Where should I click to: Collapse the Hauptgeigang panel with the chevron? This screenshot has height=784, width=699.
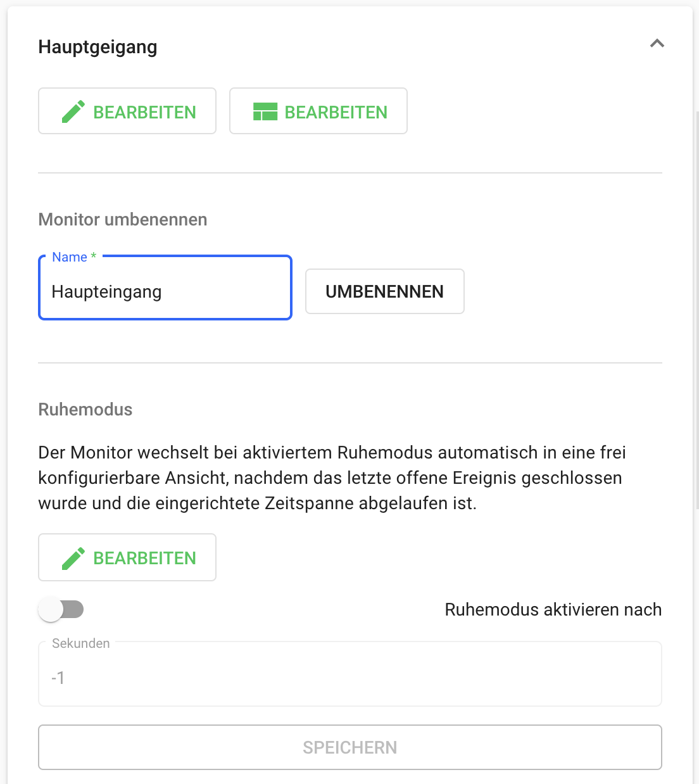[657, 44]
